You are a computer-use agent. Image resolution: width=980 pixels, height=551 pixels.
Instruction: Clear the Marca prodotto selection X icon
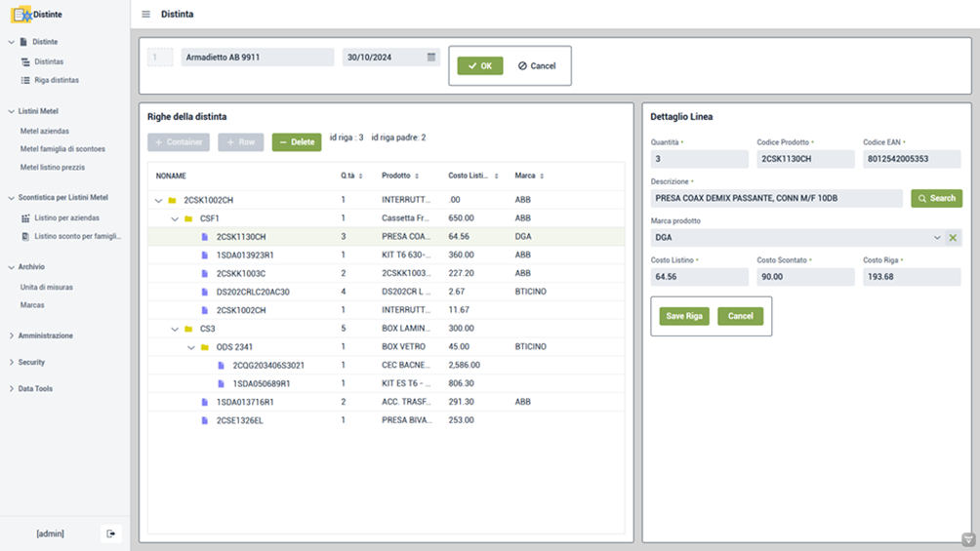tap(953, 237)
